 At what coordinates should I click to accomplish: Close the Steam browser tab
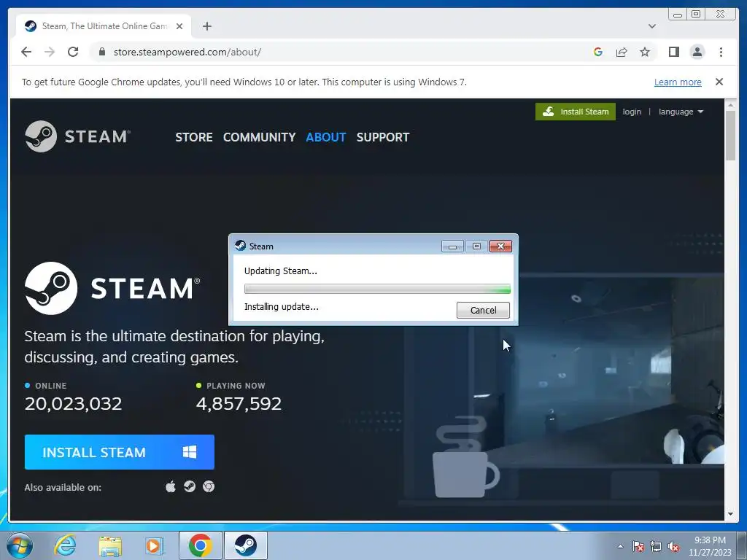click(x=179, y=26)
